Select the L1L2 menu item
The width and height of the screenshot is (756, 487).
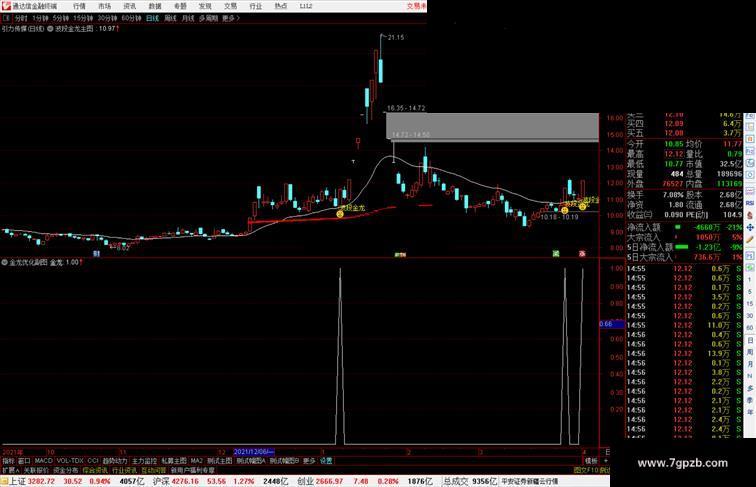click(x=306, y=6)
